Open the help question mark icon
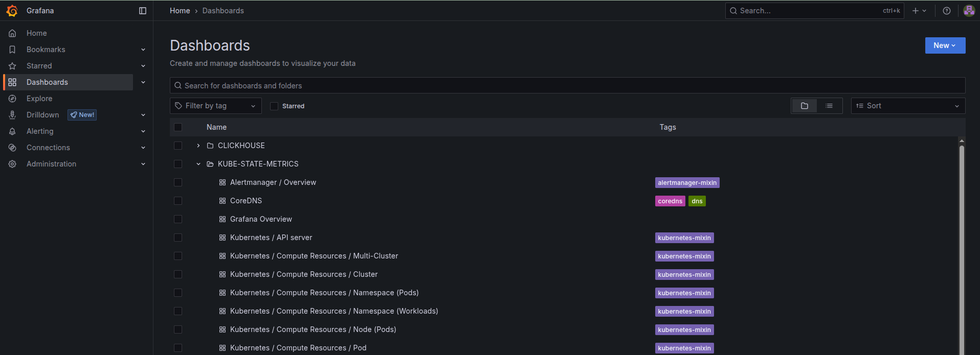Screen dimensions: 980x355 pyautogui.click(x=947, y=11)
